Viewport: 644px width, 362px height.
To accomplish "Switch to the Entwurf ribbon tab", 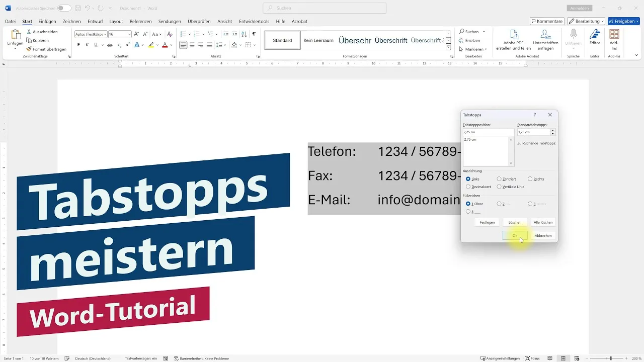I will pos(95,21).
